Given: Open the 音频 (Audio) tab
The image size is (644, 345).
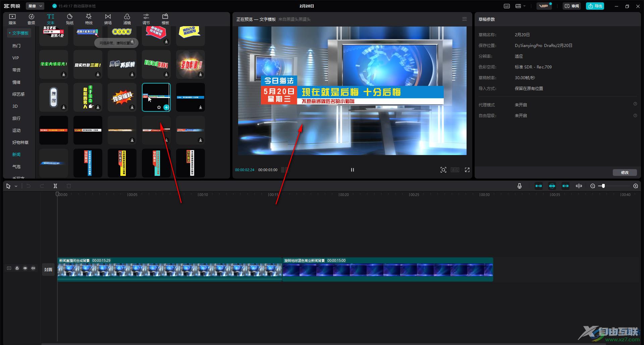Looking at the screenshot, I should pyautogui.click(x=31, y=19).
